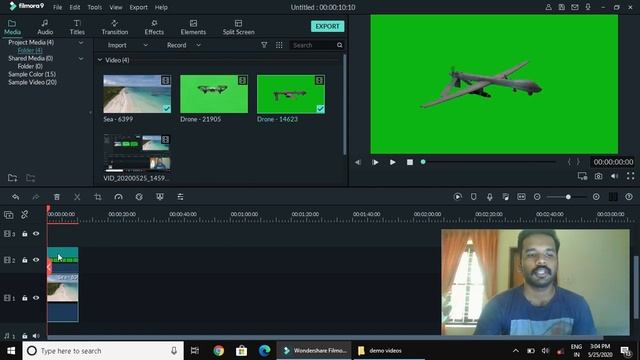Image resolution: width=640 pixels, height=360 pixels.
Task: Hide video track 2 with eye icon
Action: (36, 260)
